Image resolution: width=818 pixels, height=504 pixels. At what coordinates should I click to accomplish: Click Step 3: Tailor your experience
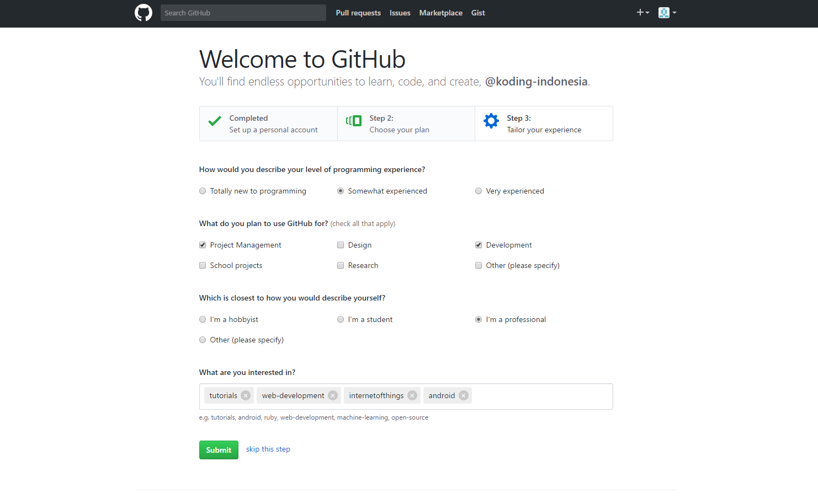coord(544,124)
